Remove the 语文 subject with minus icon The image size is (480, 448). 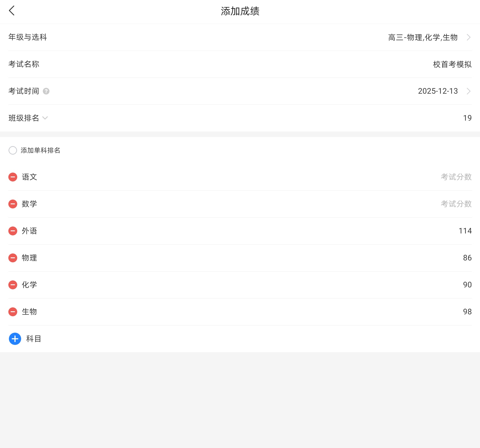click(13, 177)
